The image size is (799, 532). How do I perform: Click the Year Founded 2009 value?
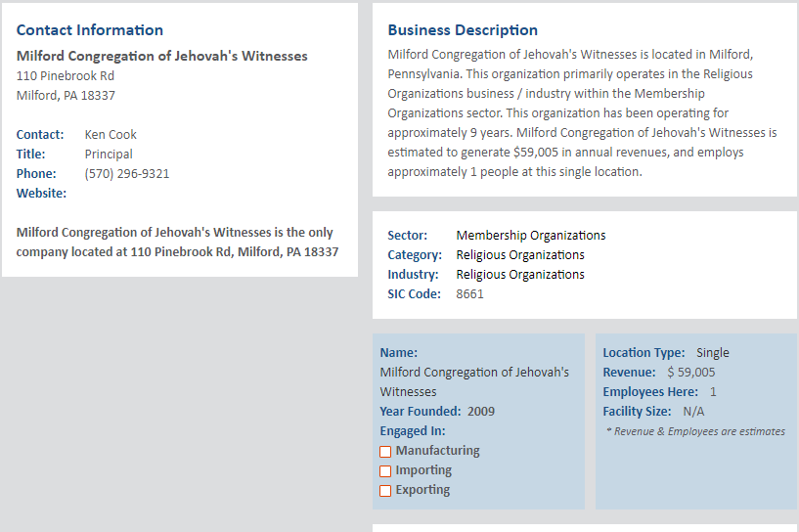(481, 412)
